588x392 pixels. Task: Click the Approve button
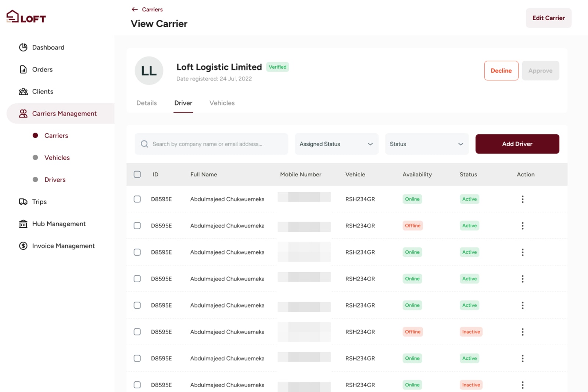tap(540, 71)
